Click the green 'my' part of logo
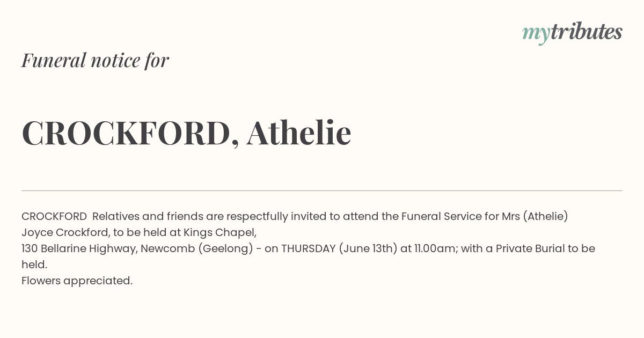The width and height of the screenshot is (644, 338). (x=536, y=34)
